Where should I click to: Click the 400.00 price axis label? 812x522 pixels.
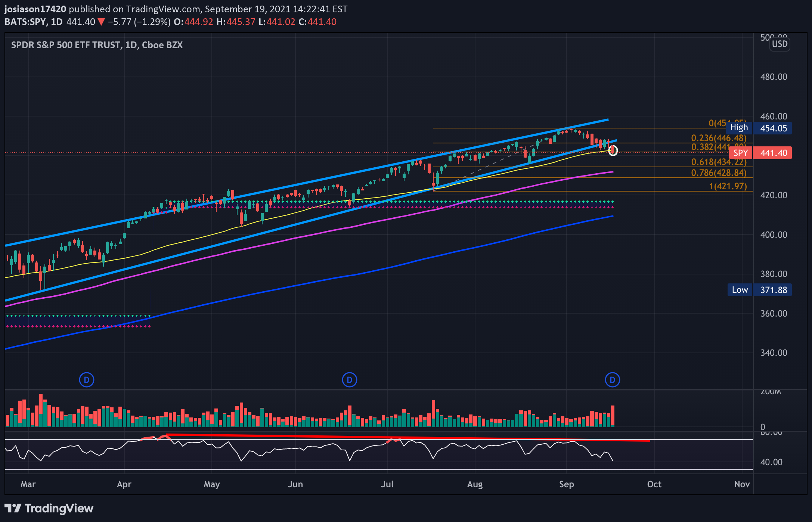click(x=774, y=234)
